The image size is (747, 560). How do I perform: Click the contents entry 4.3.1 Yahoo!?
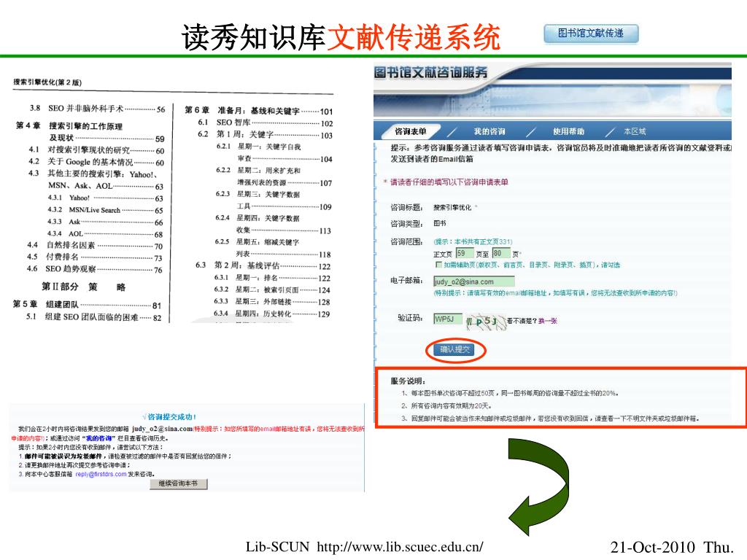[x=105, y=198]
